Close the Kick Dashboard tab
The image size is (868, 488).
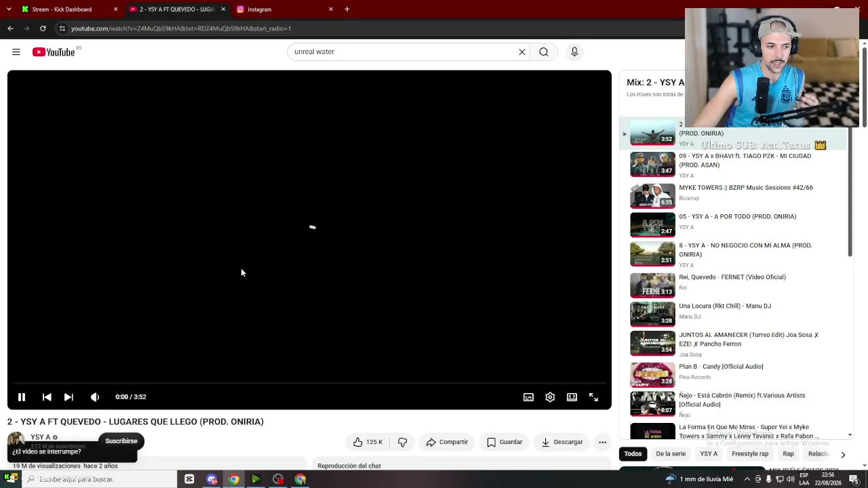[x=115, y=9]
